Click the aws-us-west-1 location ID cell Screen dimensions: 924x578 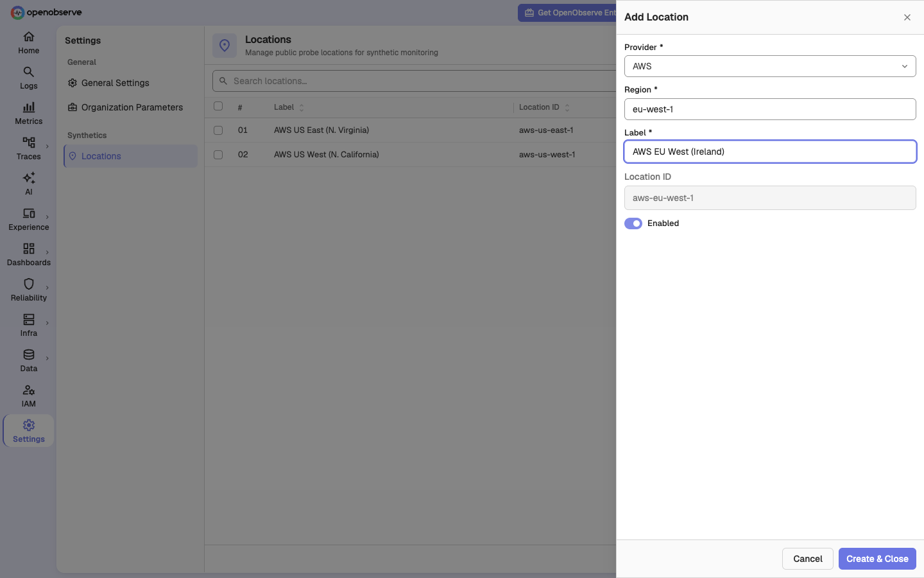coord(547,155)
